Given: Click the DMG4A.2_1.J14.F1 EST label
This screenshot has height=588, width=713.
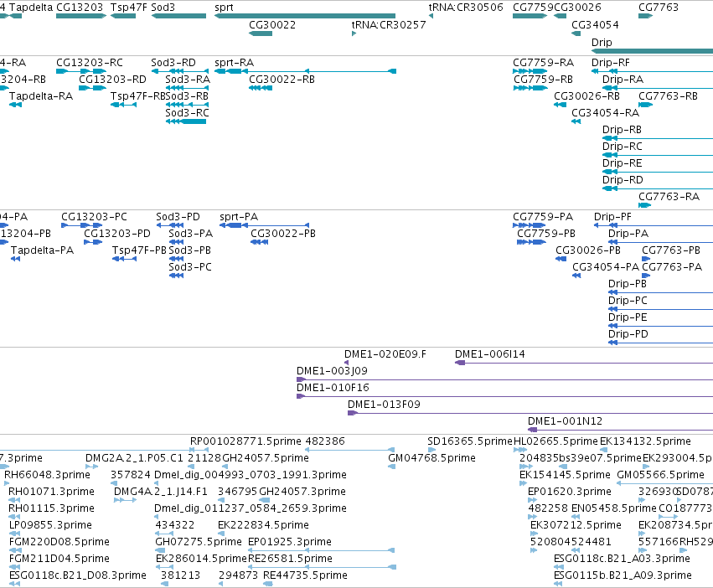Looking at the screenshot, I should [161, 492].
